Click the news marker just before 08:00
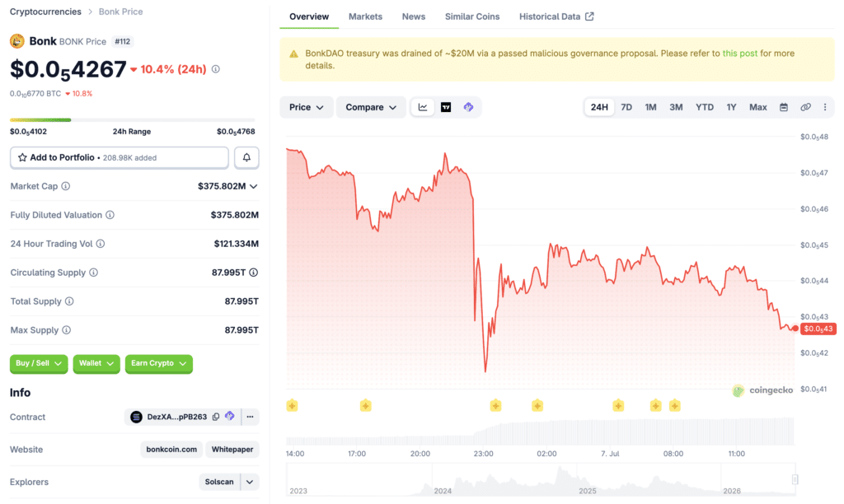The image size is (844, 504). coord(655,405)
